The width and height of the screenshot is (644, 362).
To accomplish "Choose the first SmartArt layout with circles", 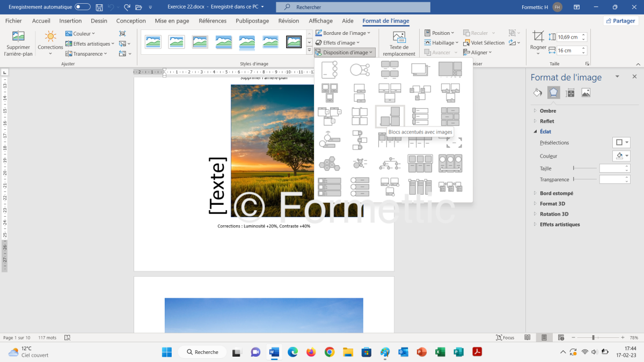I will (329, 70).
